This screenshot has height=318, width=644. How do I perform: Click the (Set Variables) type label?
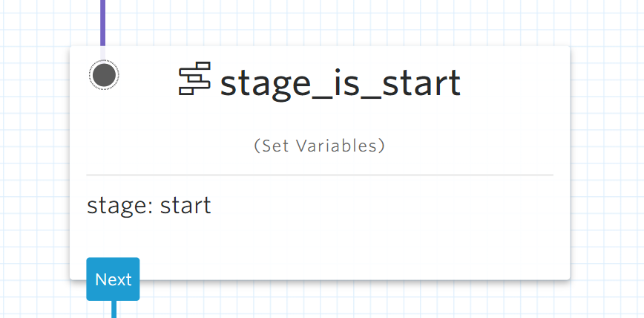(x=320, y=146)
